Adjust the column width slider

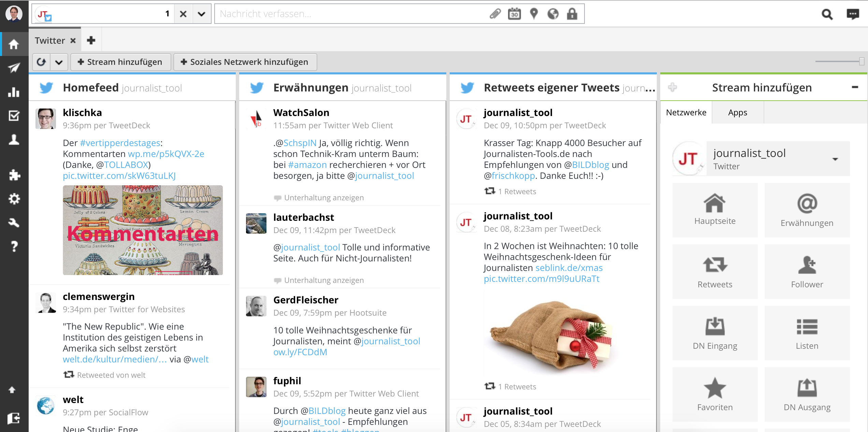coord(862,61)
